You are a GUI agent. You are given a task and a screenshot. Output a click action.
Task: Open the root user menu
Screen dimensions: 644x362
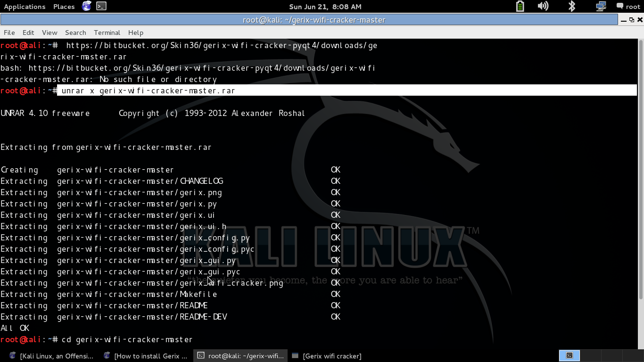(x=628, y=7)
